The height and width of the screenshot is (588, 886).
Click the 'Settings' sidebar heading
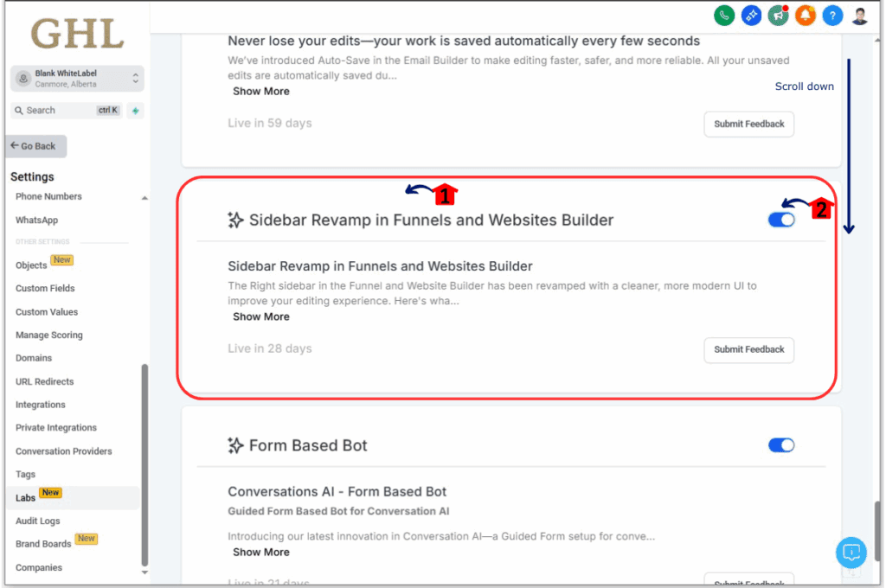(32, 176)
